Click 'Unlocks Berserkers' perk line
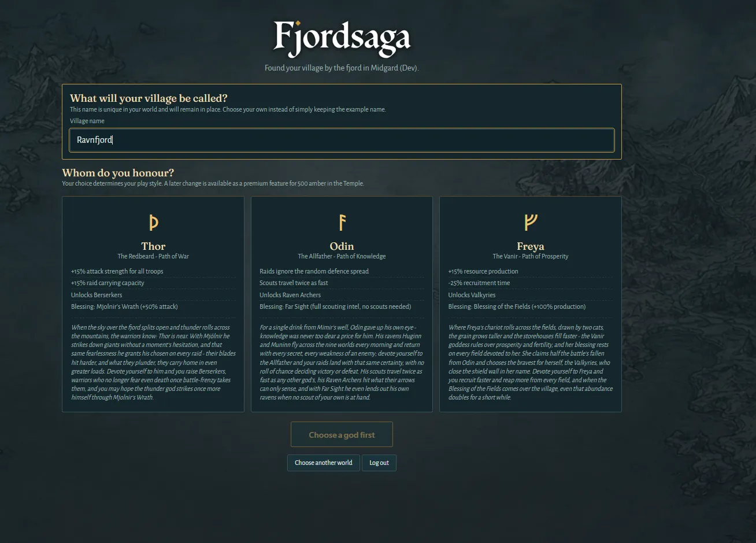Screen dimensions: 756x543 coord(97,295)
